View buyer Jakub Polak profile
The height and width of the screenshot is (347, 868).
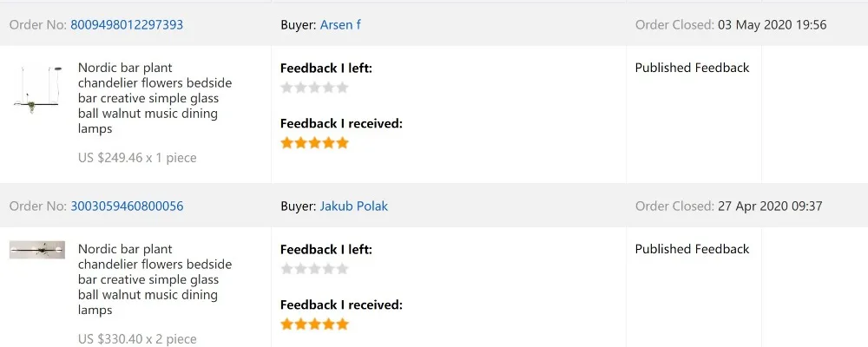click(354, 206)
